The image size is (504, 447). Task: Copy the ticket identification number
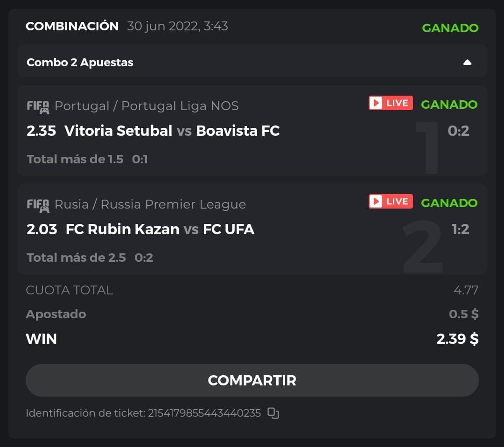click(273, 413)
